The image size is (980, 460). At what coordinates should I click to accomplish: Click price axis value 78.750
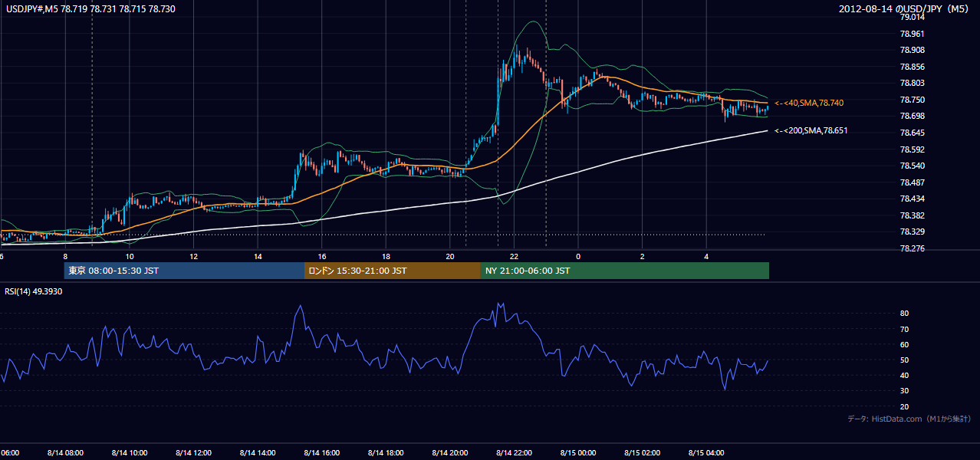(x=913, y=100)
